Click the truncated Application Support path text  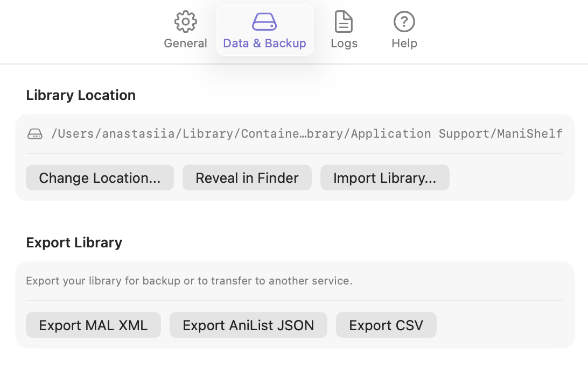click(307, 133)
